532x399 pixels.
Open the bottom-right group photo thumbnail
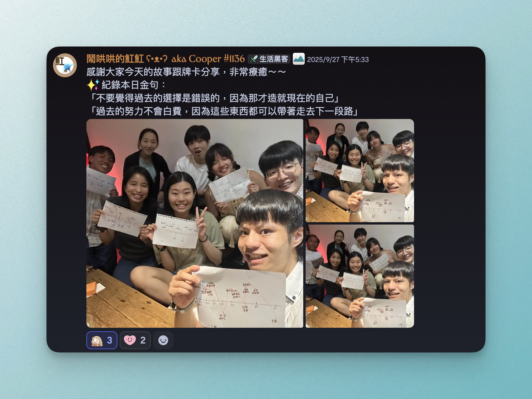[x=360, y=276]
